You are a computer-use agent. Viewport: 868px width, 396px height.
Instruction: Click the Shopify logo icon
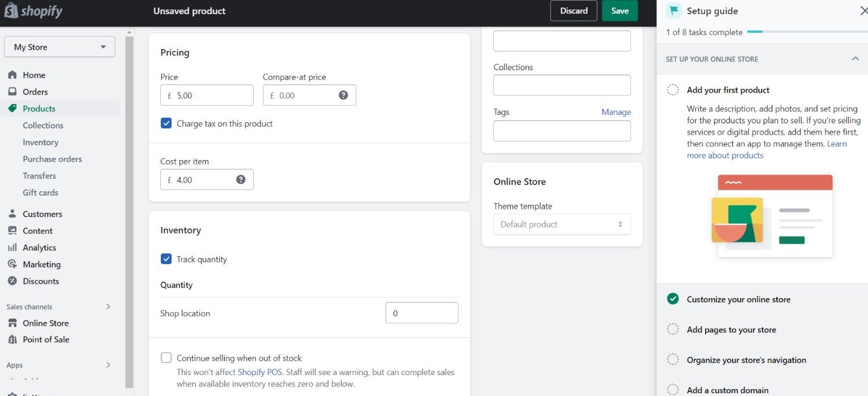coord(11,10)
